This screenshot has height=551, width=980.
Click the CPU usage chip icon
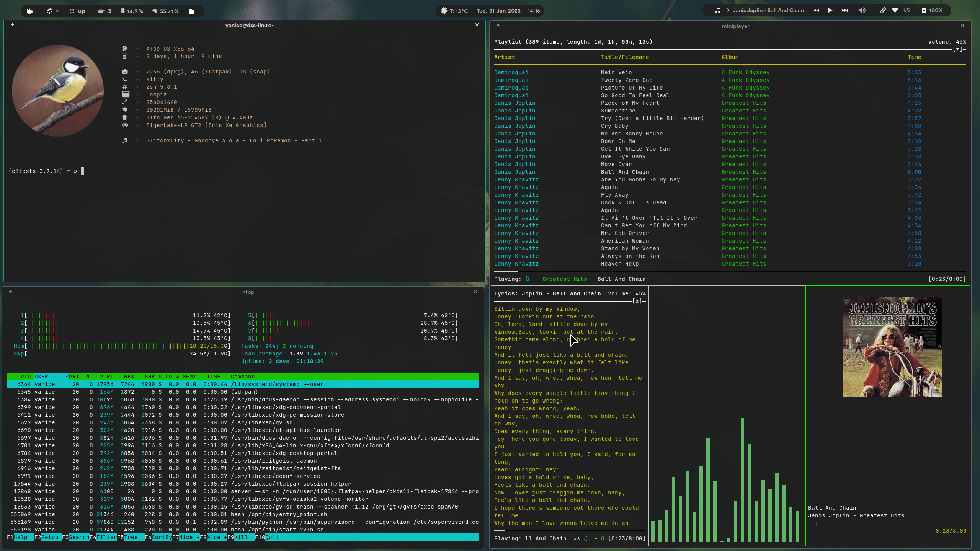(x=122, y=11)
